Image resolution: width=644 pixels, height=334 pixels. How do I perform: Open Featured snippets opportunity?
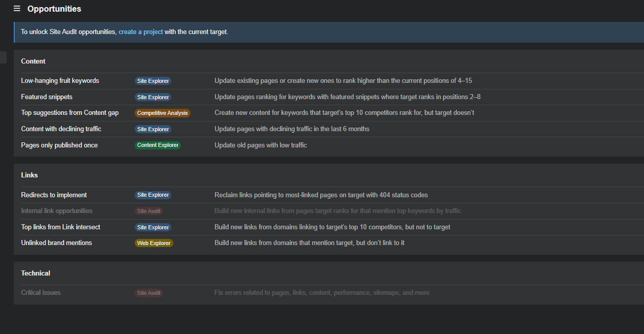tap(47, 97)
